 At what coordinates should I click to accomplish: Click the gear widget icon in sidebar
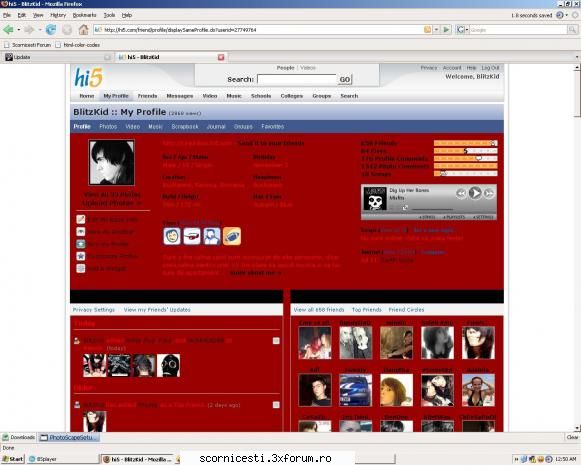click(x=81, y=268)
